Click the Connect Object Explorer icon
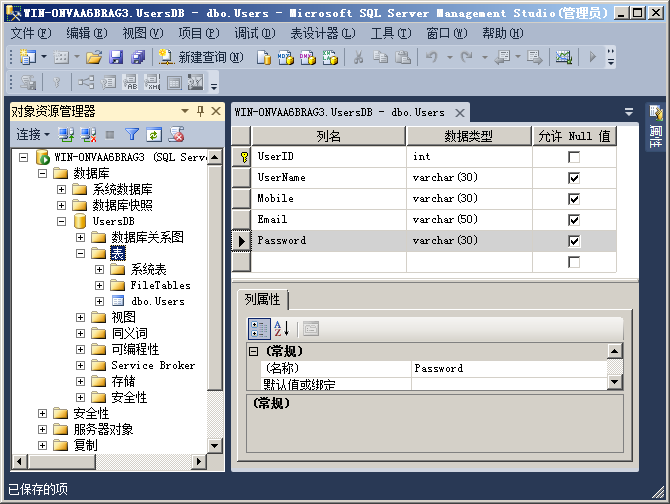The height and width of the screenshot is (504, 670). [x=66, y=135]
